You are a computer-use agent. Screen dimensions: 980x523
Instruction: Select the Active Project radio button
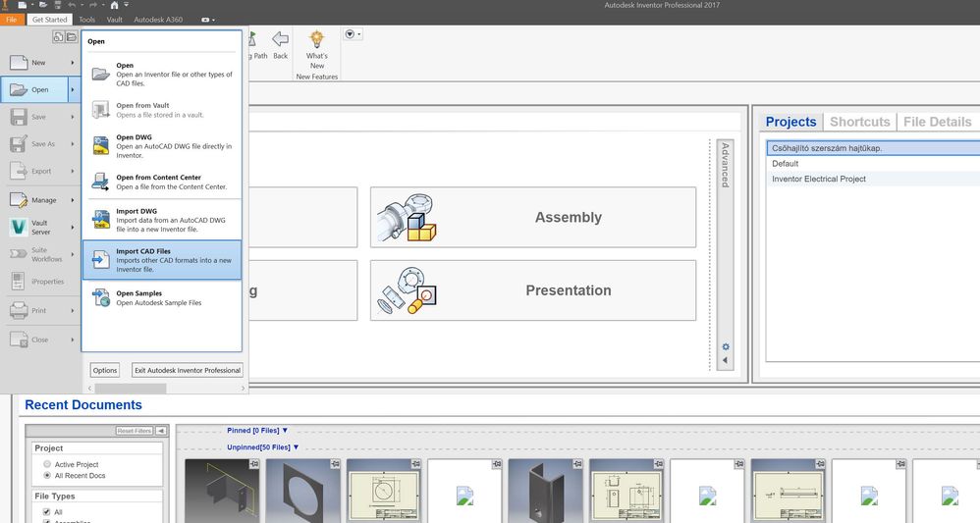[x=47, y=464]
